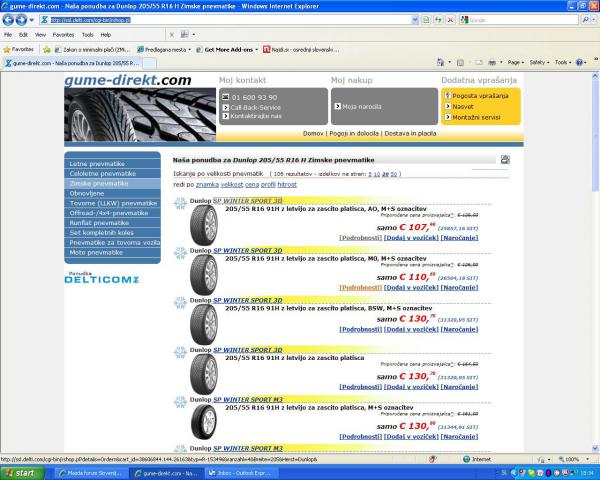Open the Safety menu dropdown
600x480 pixels.
tap(539, 62)
